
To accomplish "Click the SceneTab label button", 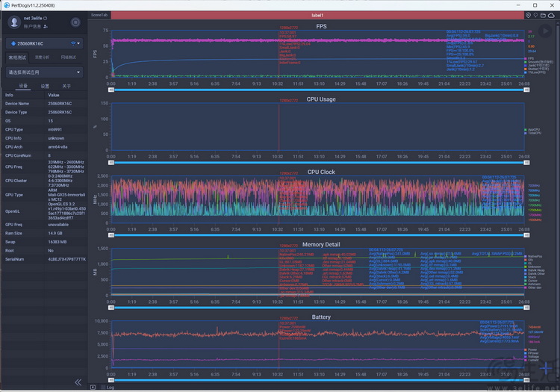I will [99, 15].
